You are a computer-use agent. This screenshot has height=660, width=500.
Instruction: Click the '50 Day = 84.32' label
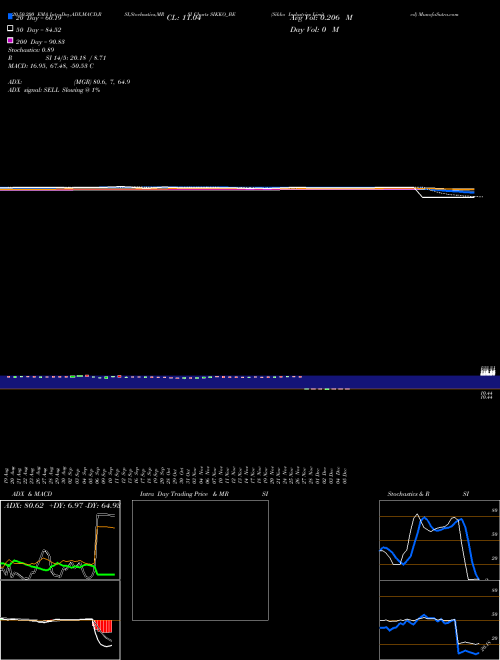tap(38, 30)
